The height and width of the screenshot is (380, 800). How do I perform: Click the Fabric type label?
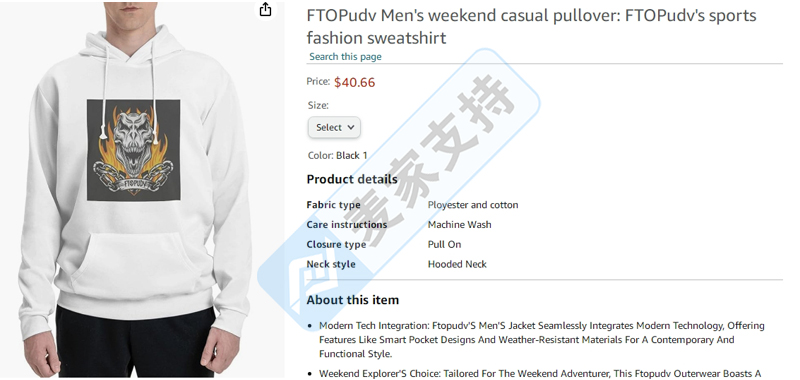pos(334,205)
